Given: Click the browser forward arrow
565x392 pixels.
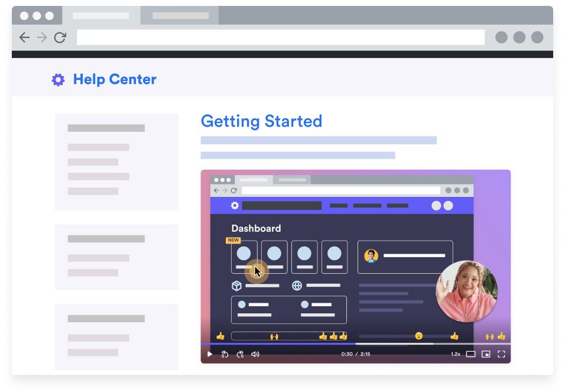Looking at the screenshot, I should coord(42,37).
